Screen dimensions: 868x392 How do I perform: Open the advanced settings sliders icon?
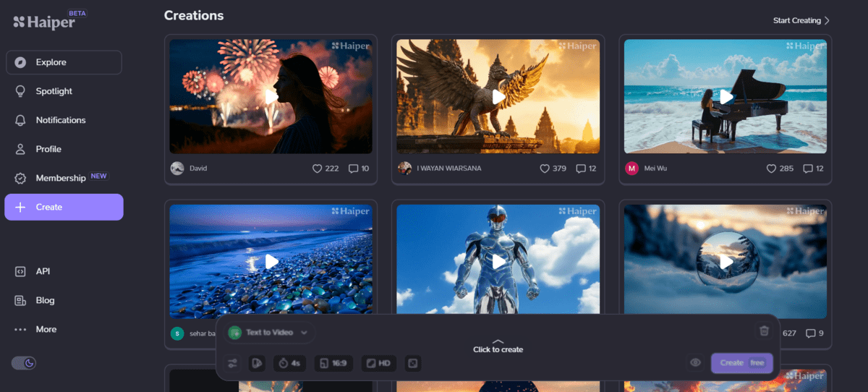point(232,363)
